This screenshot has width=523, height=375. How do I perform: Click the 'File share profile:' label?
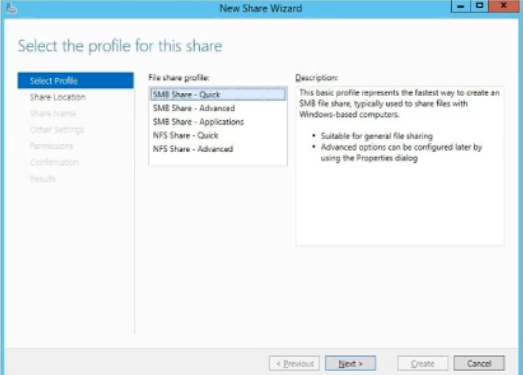(x=179, y=78)
